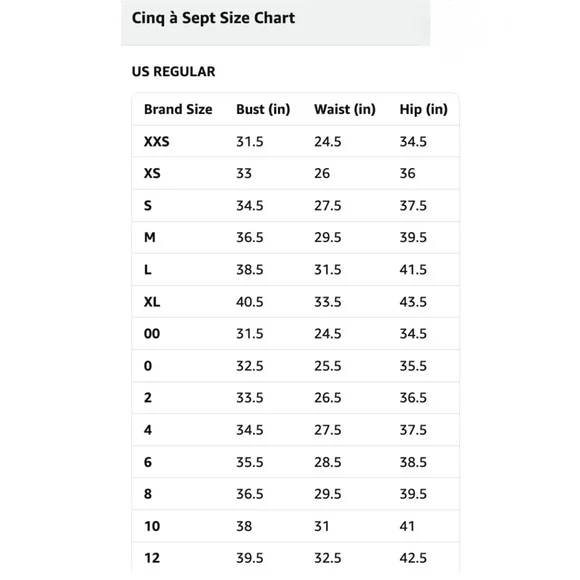This screenshot has height=580, width=580.
Task: Click the Cinq à Sept Size Chart heading
Action: coord(213,18)
